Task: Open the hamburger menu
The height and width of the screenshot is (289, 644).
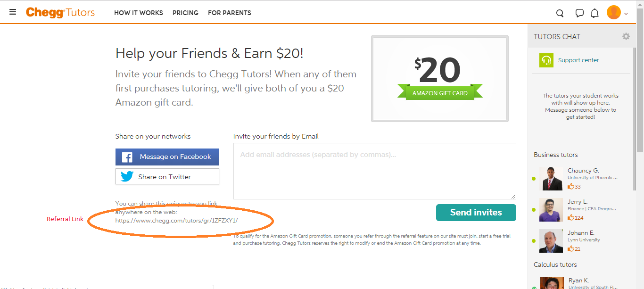Action: coord(13,12)
